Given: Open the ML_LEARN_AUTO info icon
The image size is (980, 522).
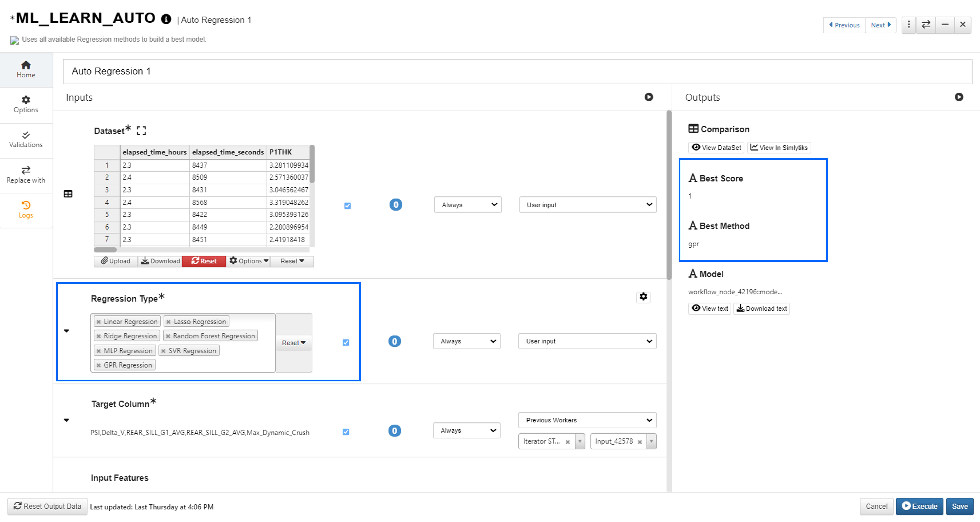Looking at the screenshot, I should click(x=166, y=19).
